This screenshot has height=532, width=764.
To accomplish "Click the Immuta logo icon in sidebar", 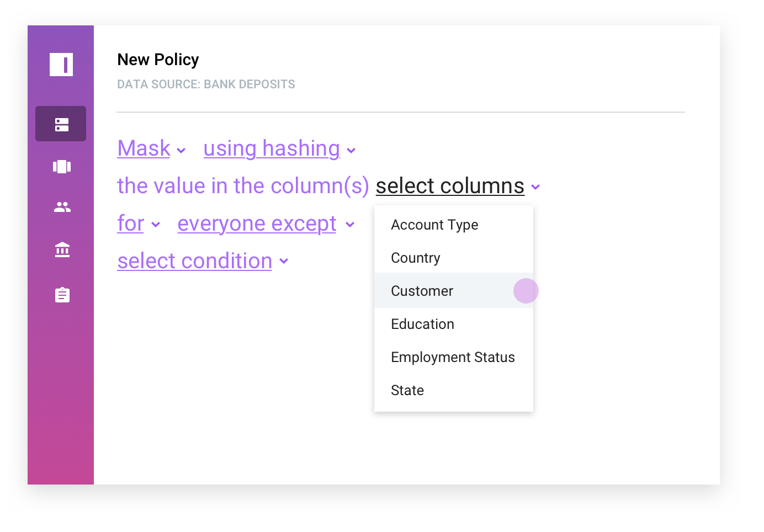I will point(61,65).
